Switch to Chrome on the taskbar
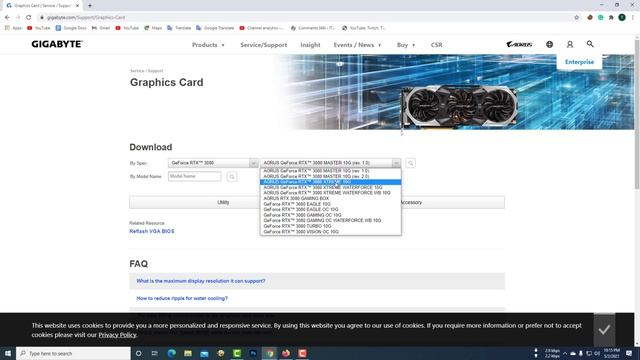The image size is (640, 360). [x=269, y=353]
